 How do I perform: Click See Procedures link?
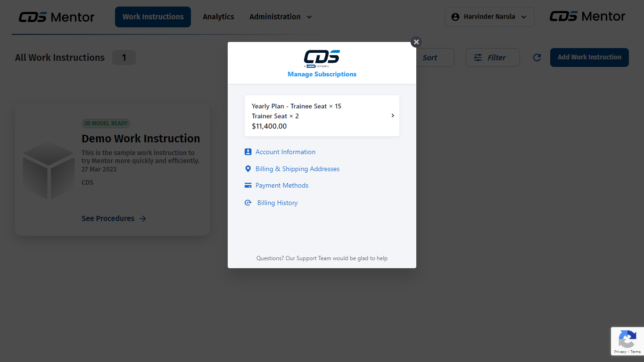114,219
